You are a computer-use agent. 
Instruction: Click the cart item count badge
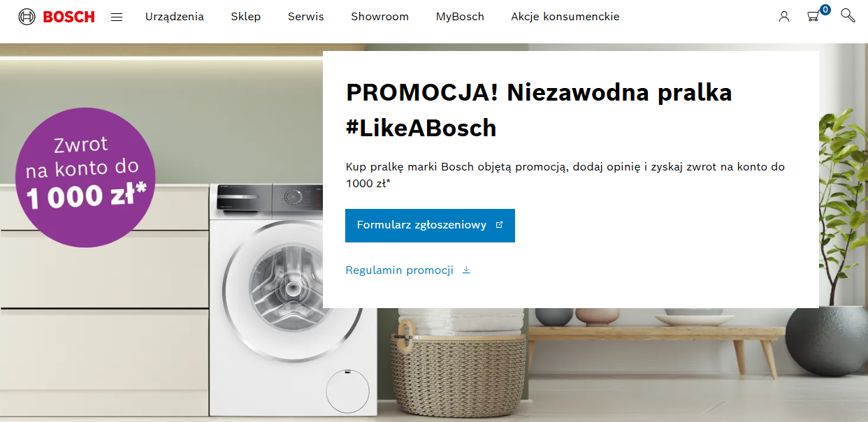click(x=825, y=10)
